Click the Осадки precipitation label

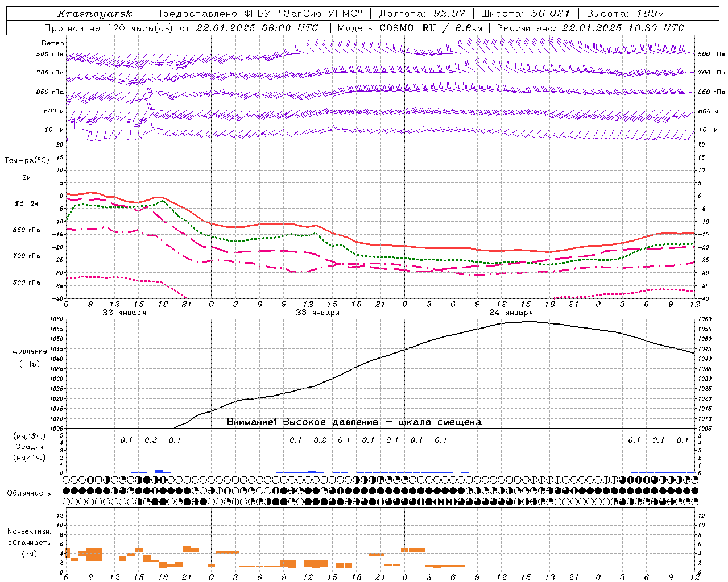tap(30, 447)
